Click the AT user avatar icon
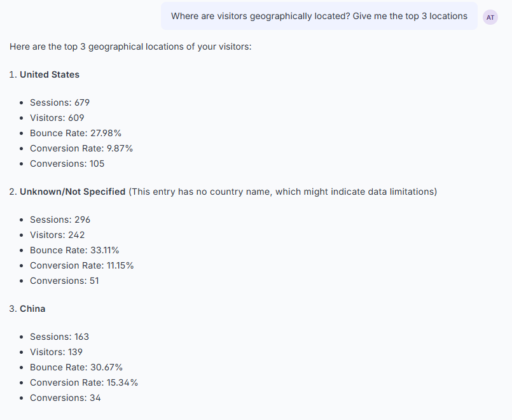Screen dimensions: 512x420 coord(490,17)
